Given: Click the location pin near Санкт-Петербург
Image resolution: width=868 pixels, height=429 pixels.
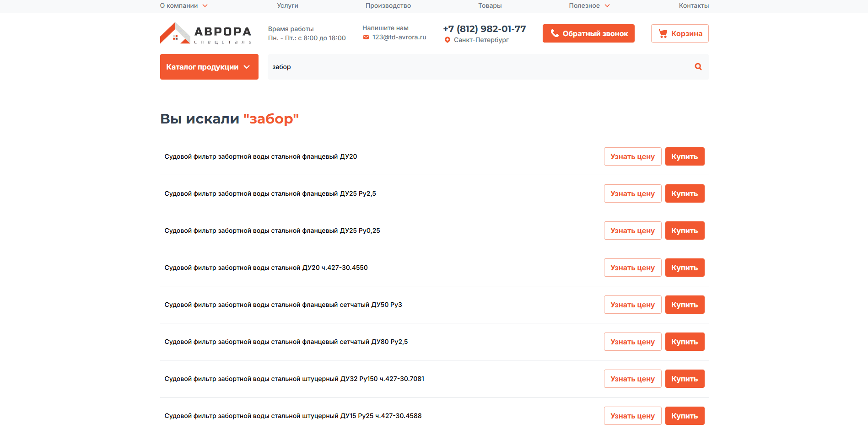Looking at the screenshot, I should 447,40.
